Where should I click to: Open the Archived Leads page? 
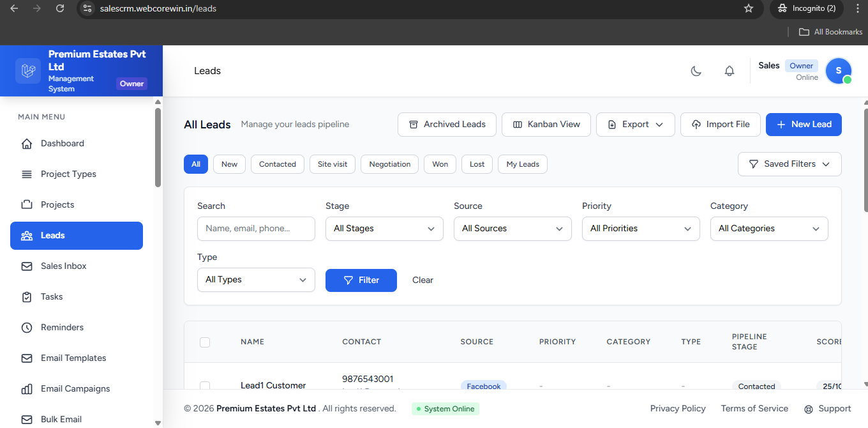(x=447, y=125)
